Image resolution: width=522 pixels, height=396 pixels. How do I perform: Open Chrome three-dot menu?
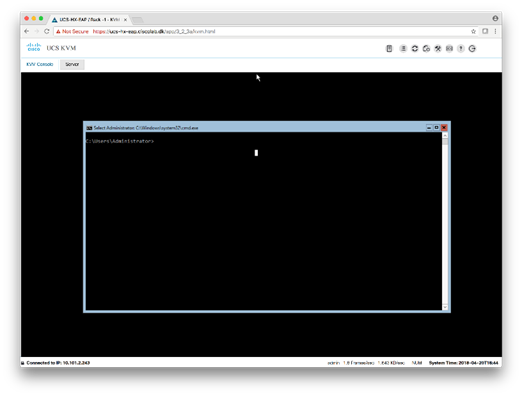click(495, 31)
